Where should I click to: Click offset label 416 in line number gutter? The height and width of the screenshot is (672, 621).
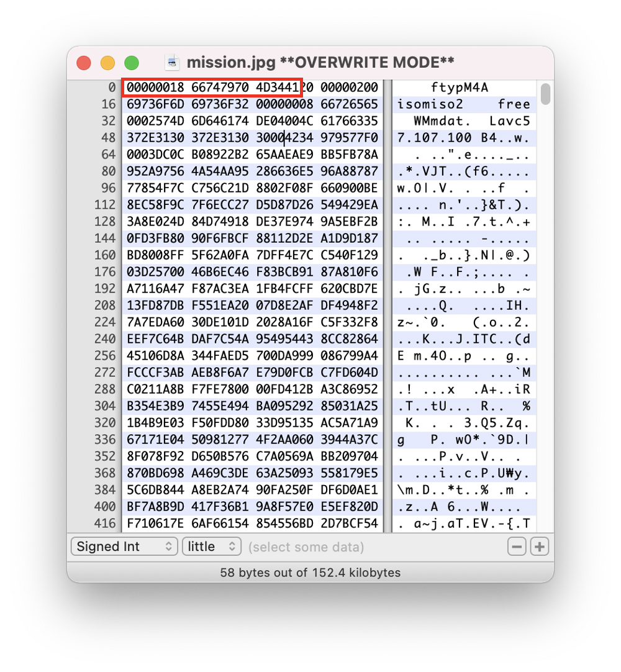click(105, 523)
